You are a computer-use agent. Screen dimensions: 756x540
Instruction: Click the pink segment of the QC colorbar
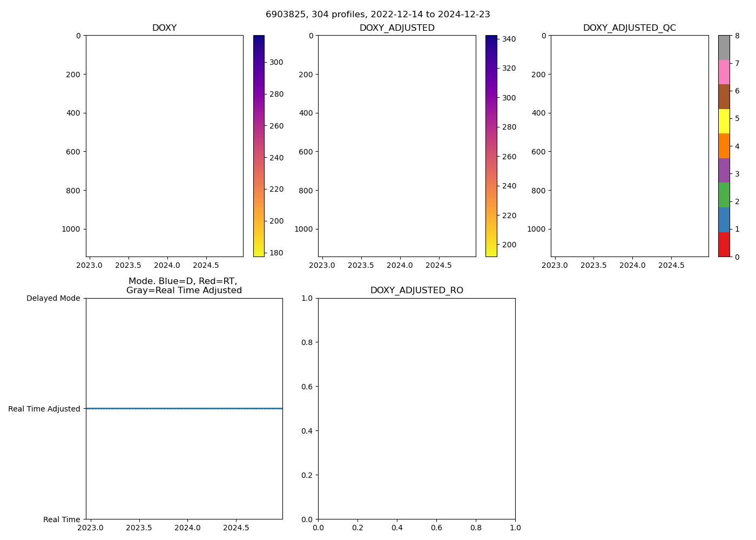click(x=724, y=72)
